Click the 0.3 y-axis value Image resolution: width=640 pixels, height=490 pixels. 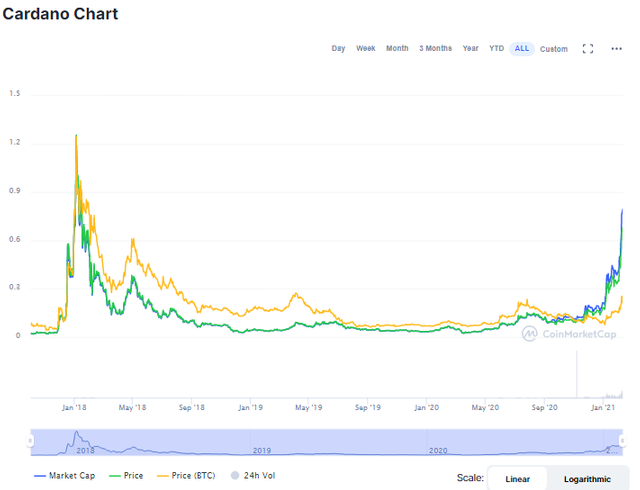pos(15,287)
